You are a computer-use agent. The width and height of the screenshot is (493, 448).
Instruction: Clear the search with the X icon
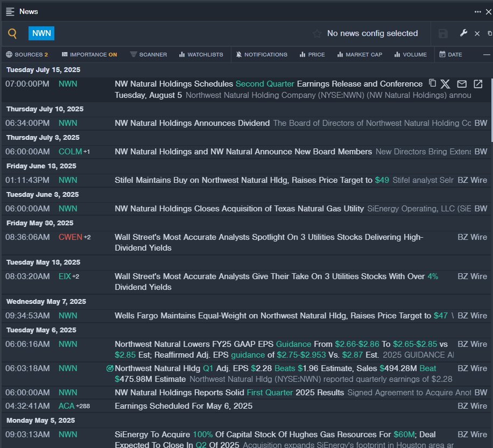(477, 34)
